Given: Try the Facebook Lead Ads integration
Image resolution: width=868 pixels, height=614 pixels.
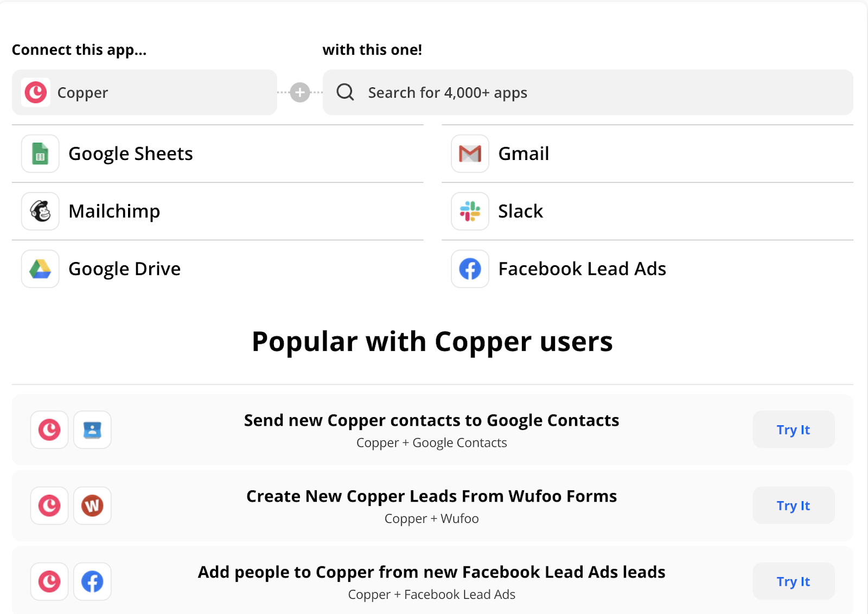Looking at the screenshot, I should coord(793,581).
